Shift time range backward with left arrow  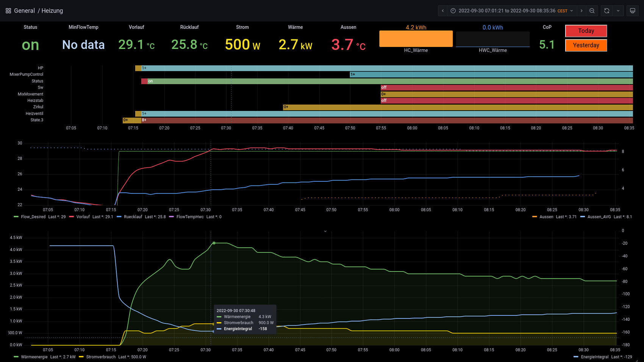(442, 11)
